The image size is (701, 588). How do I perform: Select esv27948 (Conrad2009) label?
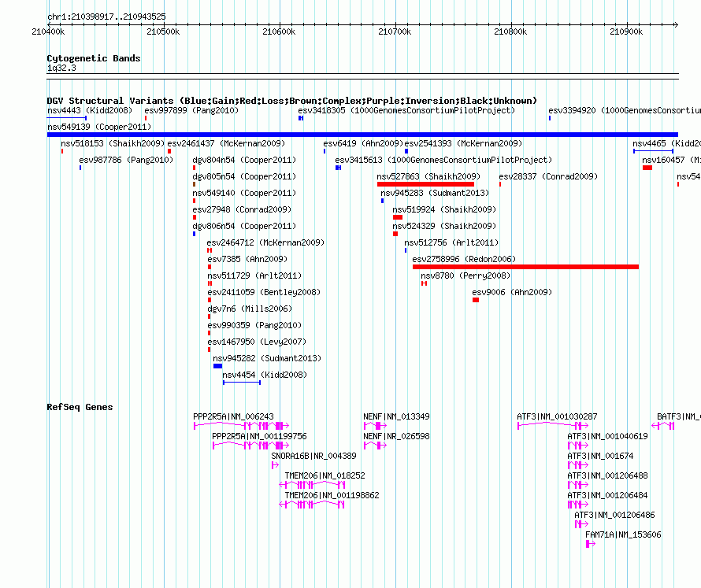pos(242,209)
